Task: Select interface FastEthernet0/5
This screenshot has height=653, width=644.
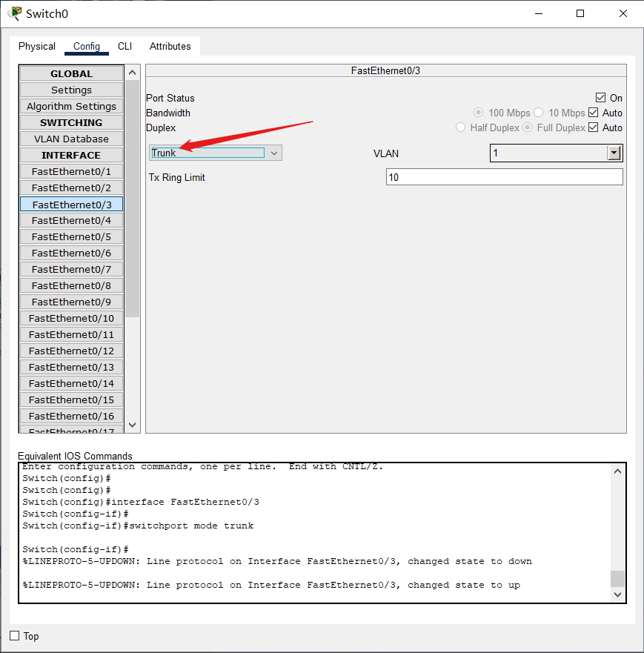Action: 72,236
